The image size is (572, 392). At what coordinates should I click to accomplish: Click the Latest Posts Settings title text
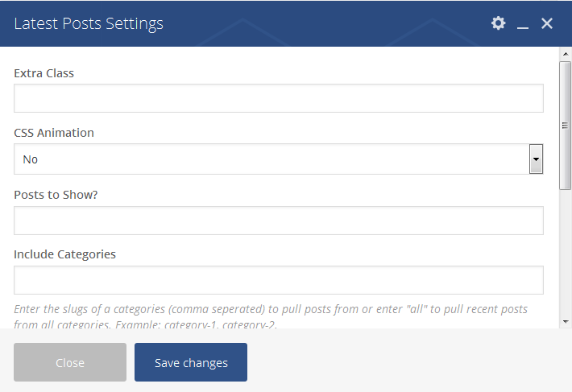89,23
